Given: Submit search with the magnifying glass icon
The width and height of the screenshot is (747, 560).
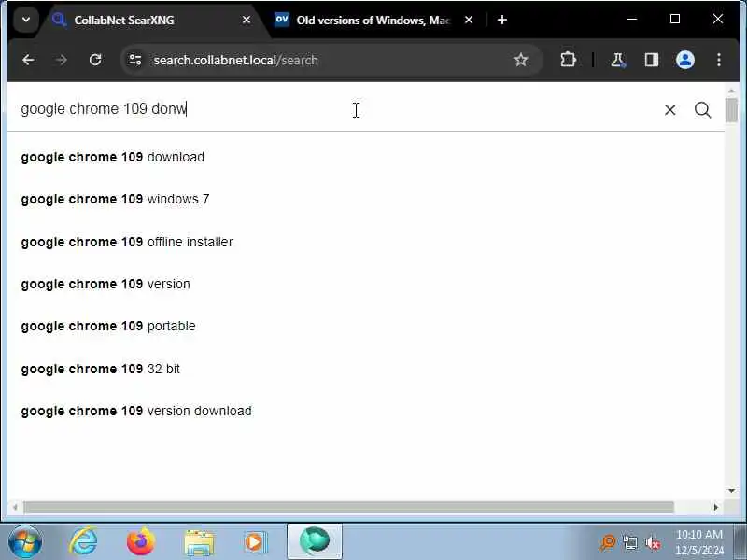Looking at the screenshot, I should tap(703, 110).
